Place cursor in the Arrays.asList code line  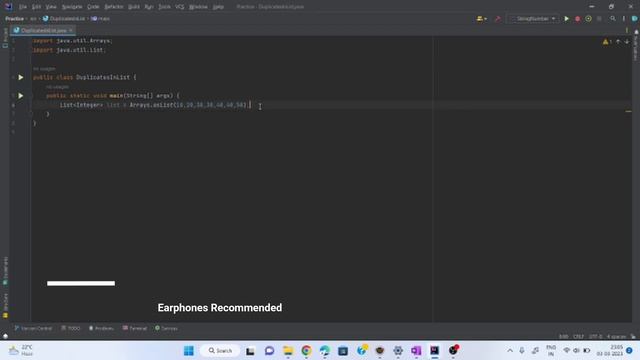point(155,105)
